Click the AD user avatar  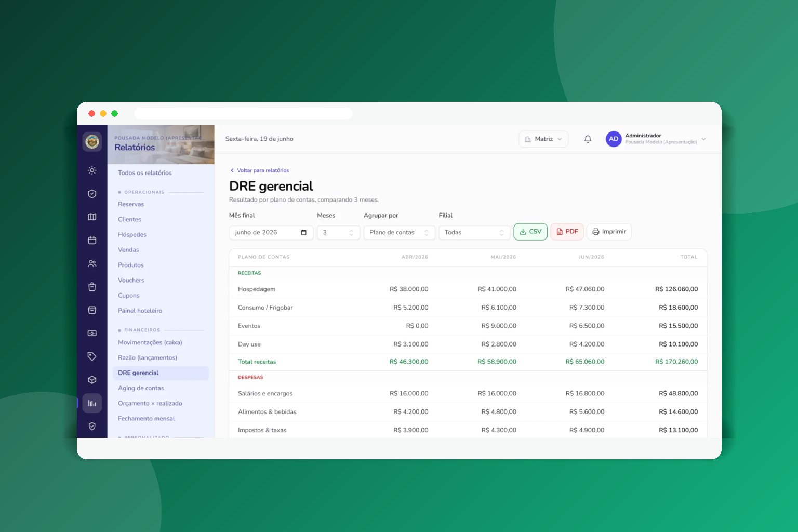click(x=614, y=139)
